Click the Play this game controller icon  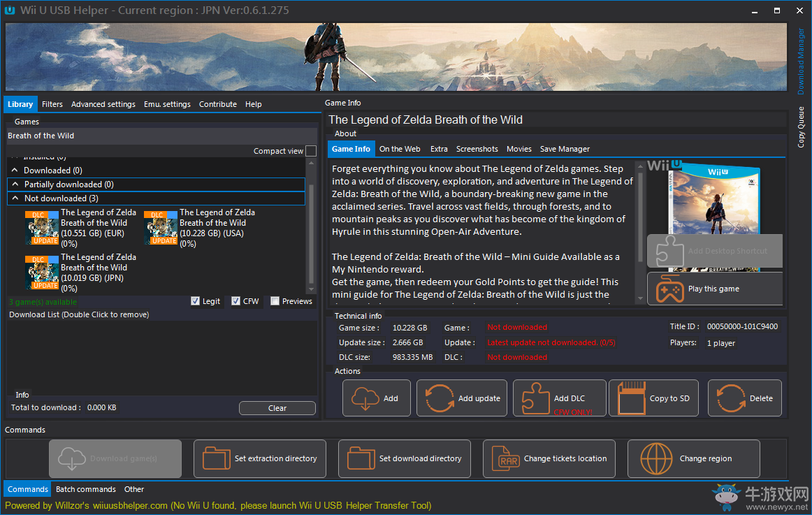pyautogui.click(x=669, y=289)
